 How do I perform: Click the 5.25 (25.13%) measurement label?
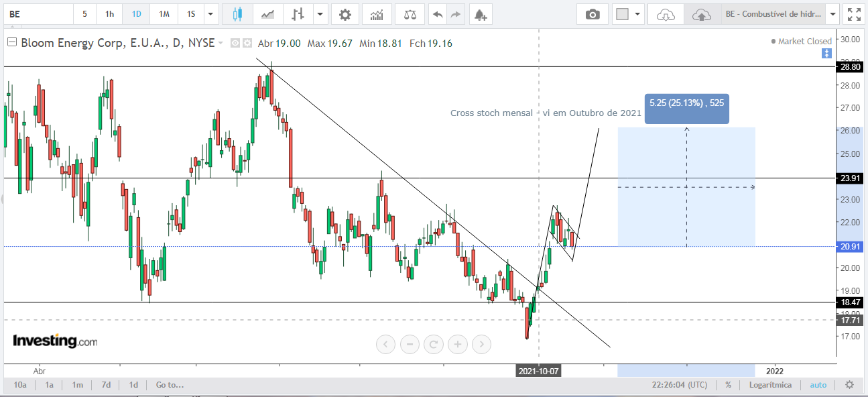(686, 109)
